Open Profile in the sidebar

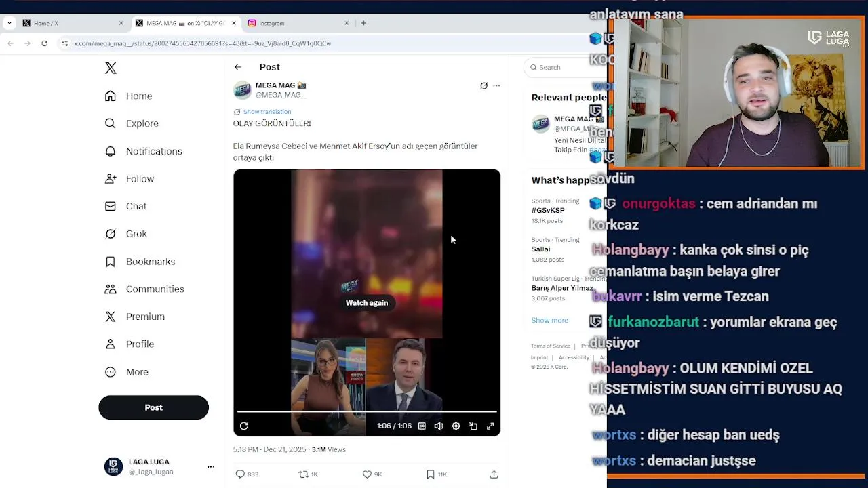pyautogui.click(x=130, y=344)
